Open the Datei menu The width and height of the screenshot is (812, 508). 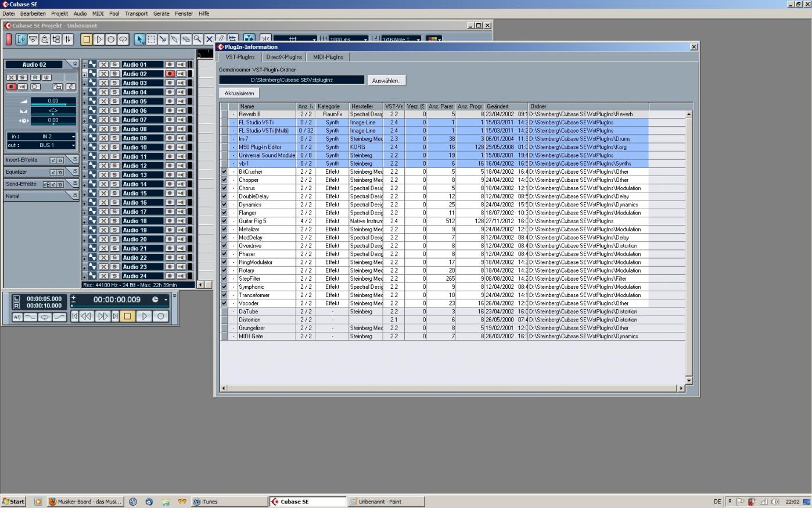coord(9,13)
